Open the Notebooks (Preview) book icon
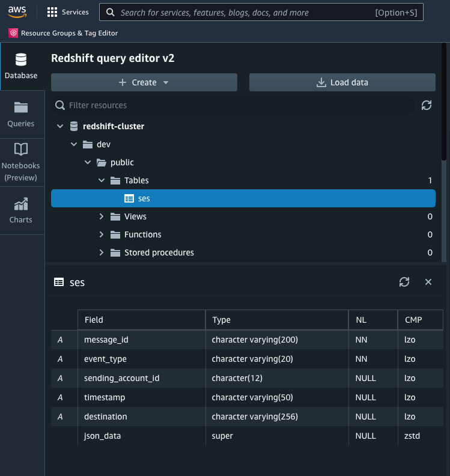Image resolution: width=450 pixels, height=476 pixels. coord(21,150)
